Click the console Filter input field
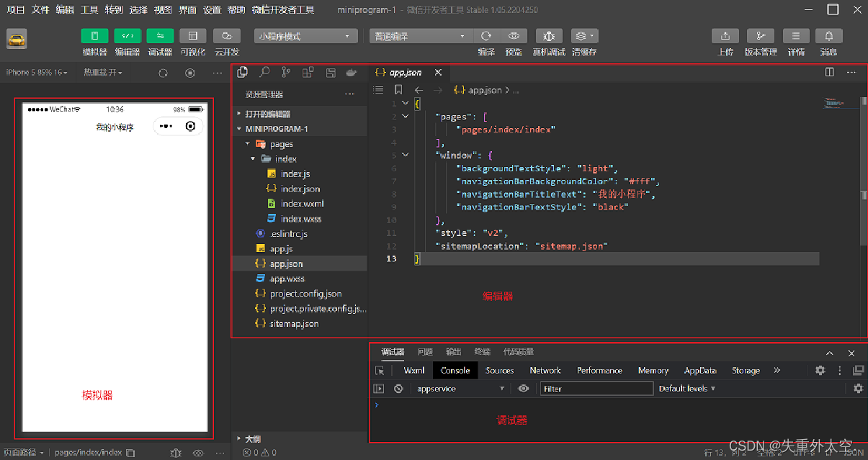 coord(596,389)
